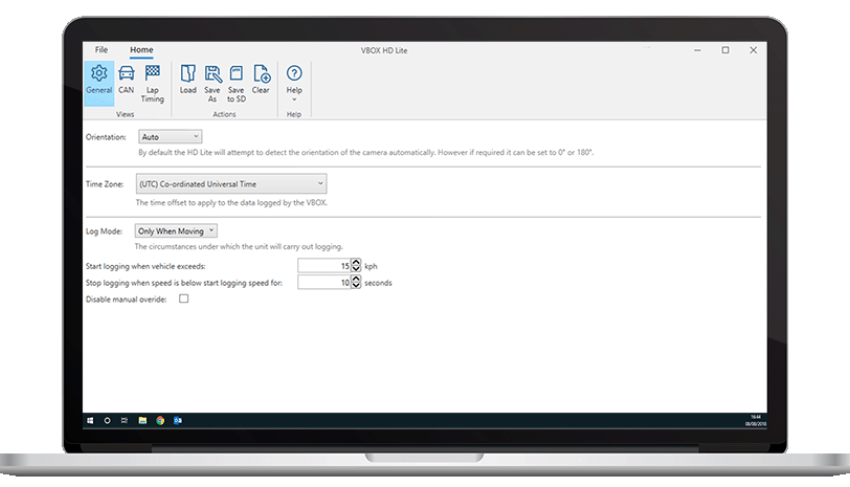The width and height of the screenshot is (850, 487).
Task: Expand the Orientation dropdown
Action: 169,137
